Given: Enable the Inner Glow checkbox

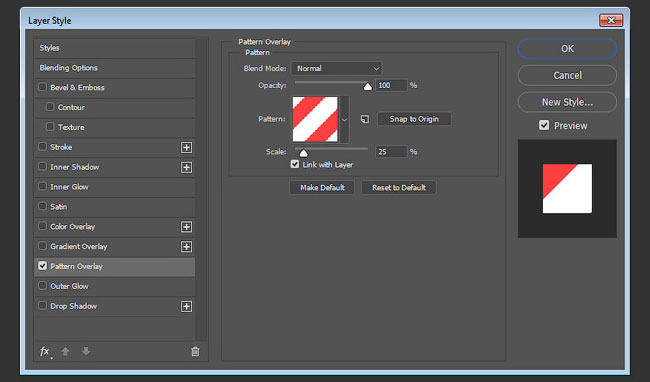Looking at the screenshot, I should pos(42,186).
